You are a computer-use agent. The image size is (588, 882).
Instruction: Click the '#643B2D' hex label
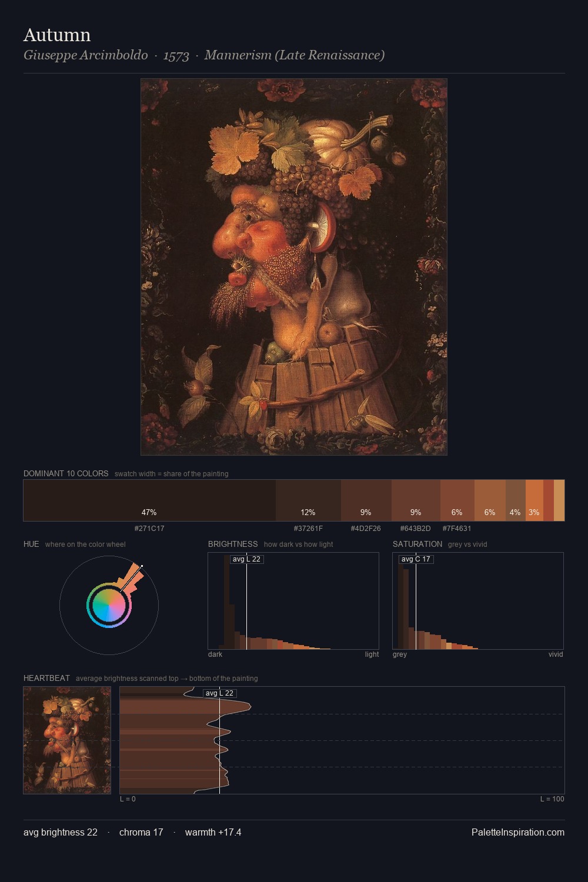click(x=416, y=528)
